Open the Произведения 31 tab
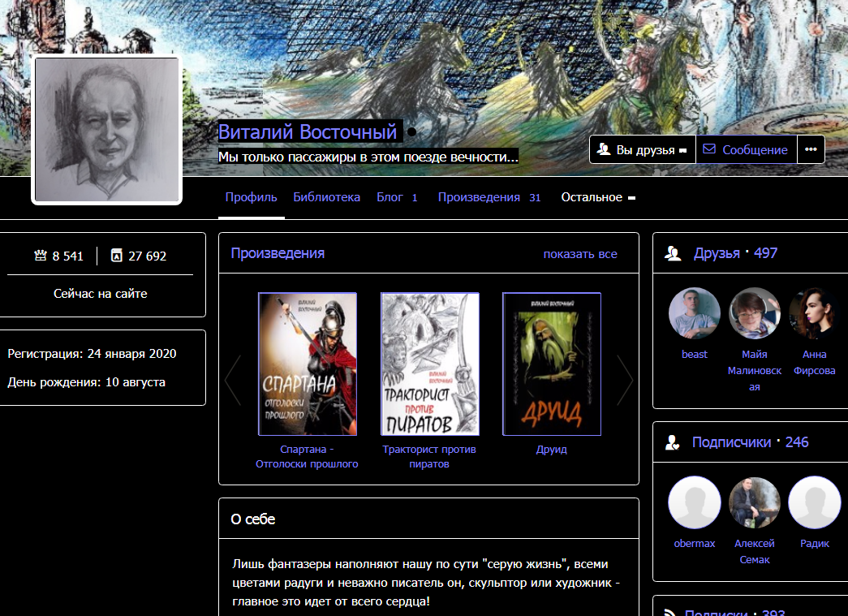Screen dimensions: 848x616 click(x=489, y=197)
